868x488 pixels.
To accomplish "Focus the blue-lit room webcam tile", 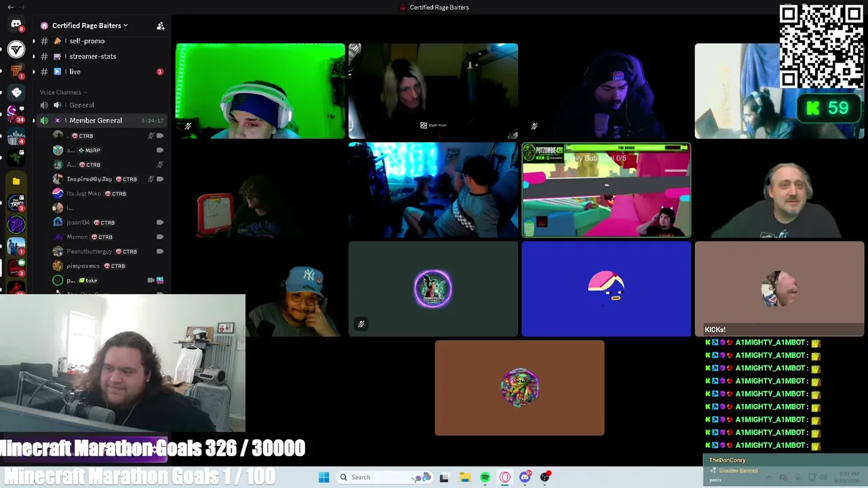I will coord(433,190).
